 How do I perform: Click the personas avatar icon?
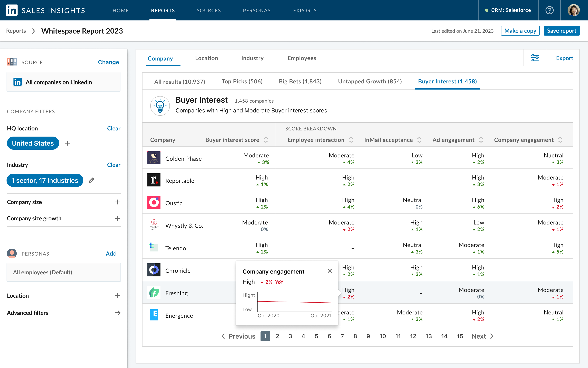click(12, 253)
